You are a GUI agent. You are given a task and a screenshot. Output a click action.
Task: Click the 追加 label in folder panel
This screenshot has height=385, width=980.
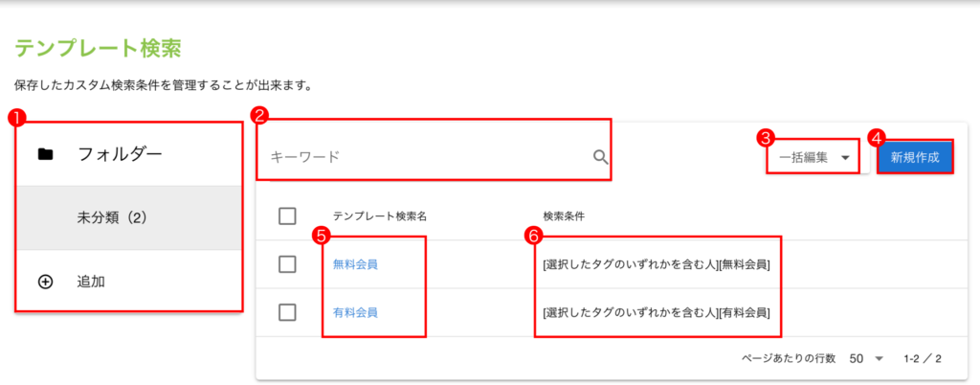click(x=91, y=282)
